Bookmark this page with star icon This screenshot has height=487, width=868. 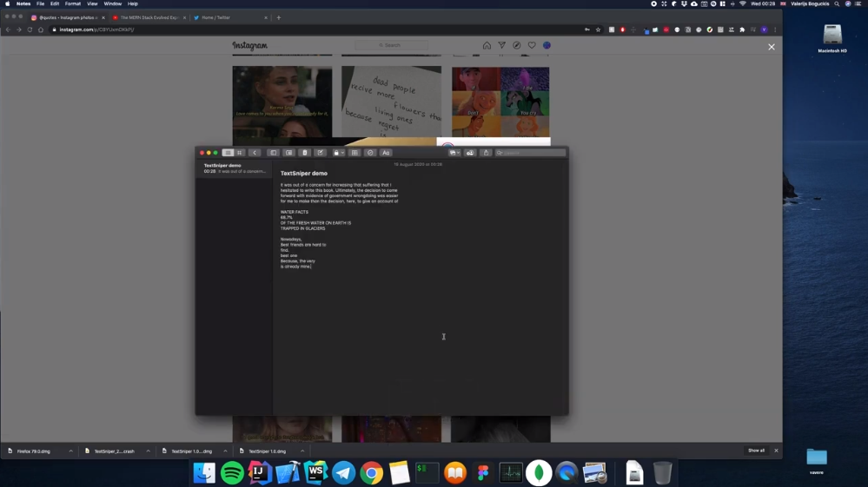pos(599,30)
